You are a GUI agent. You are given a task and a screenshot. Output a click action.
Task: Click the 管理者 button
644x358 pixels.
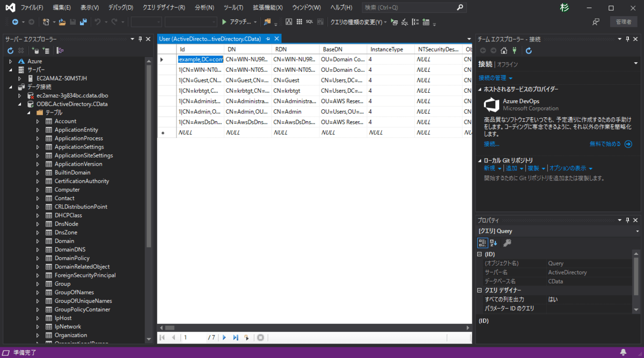pyautogui.click(x=624, y=22)
